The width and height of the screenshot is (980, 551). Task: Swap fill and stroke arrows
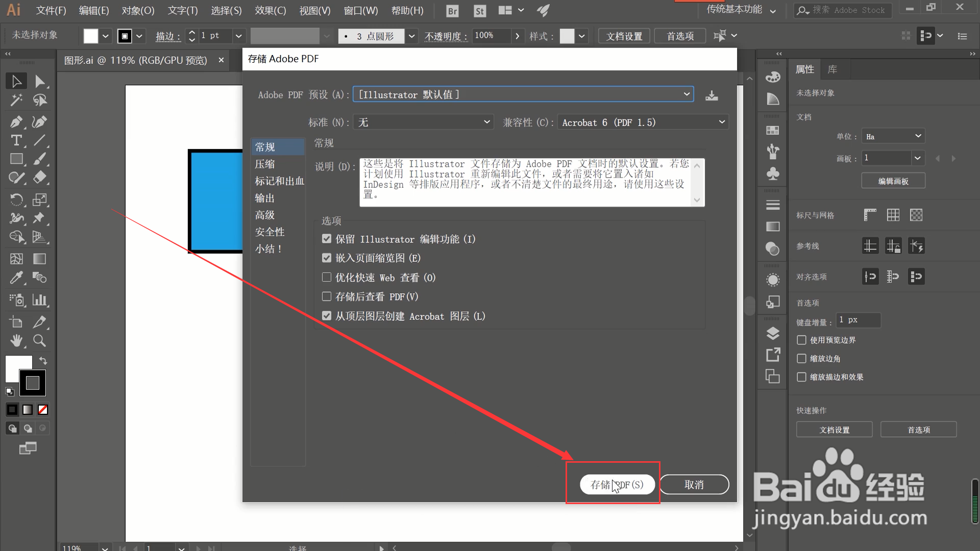click(x=43, y=361)
